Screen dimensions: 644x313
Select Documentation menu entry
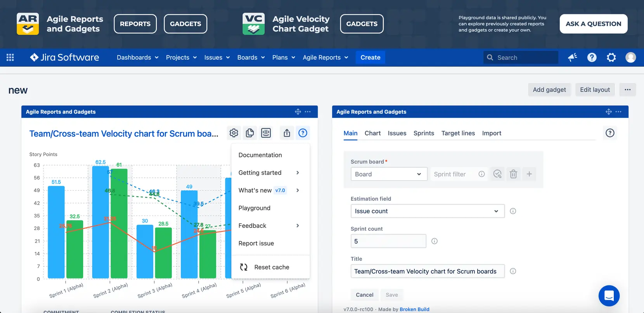[270, 155]
